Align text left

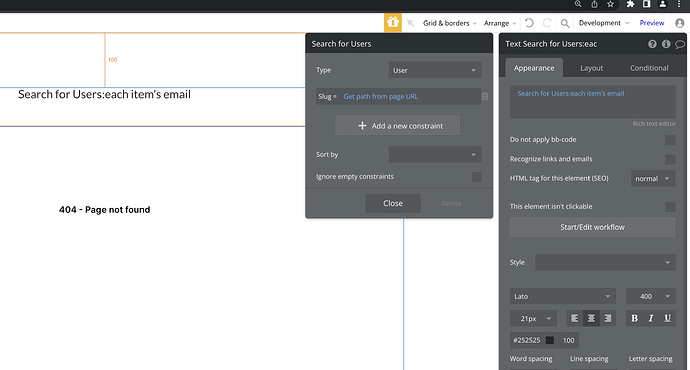coord(575,318)
